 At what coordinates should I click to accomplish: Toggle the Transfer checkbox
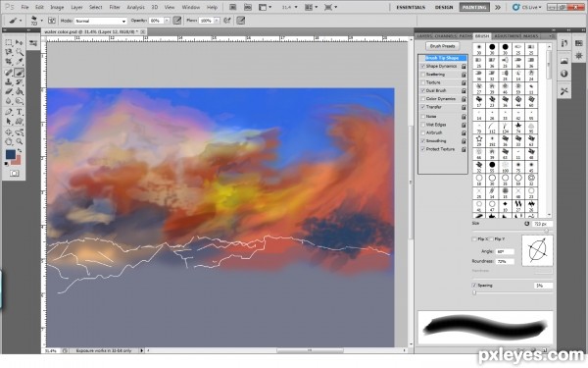coord(423,107)
